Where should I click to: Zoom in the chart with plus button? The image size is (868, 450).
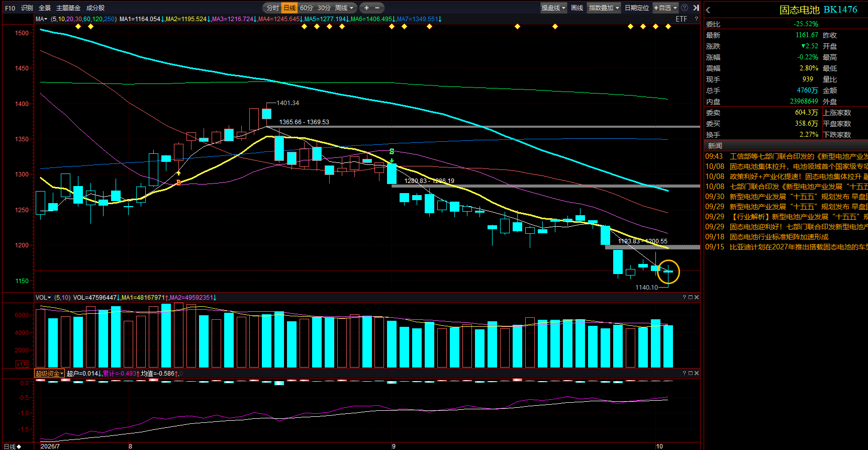(x=366, y=8)
